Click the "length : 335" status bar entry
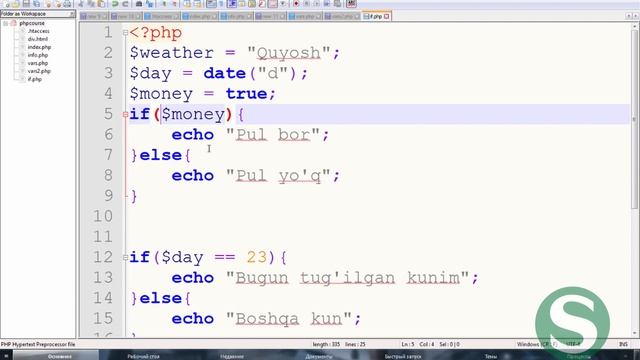The height and width of the screenshot is (360, 640). [x=326, y=344]
